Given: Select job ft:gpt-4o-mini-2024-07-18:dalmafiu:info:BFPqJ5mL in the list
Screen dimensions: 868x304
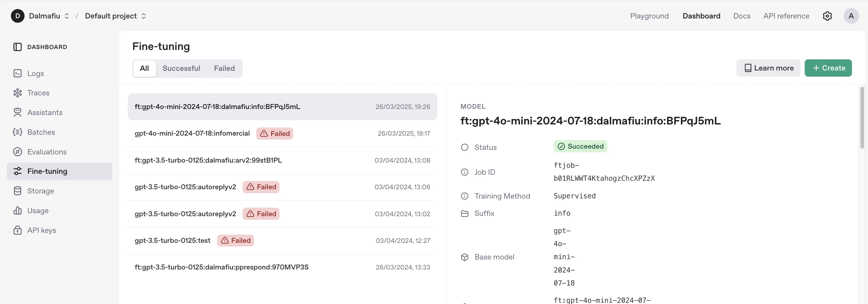Looking at the screenshot, I should click(282, 107).
